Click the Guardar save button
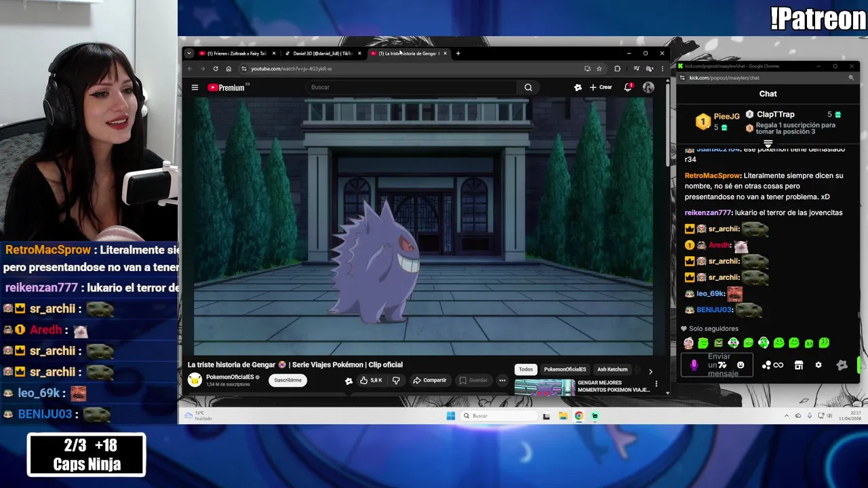 (x=473, y=380)
